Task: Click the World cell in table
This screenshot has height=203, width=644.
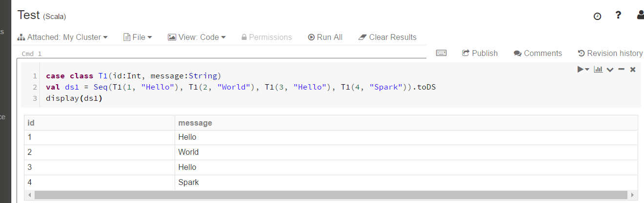Action: tap(406, 152)
